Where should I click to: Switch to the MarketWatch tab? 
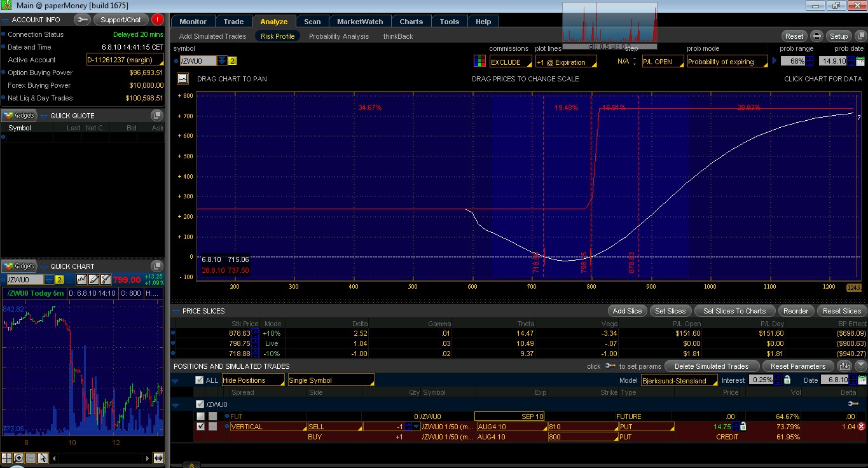[x=360, y=22]
